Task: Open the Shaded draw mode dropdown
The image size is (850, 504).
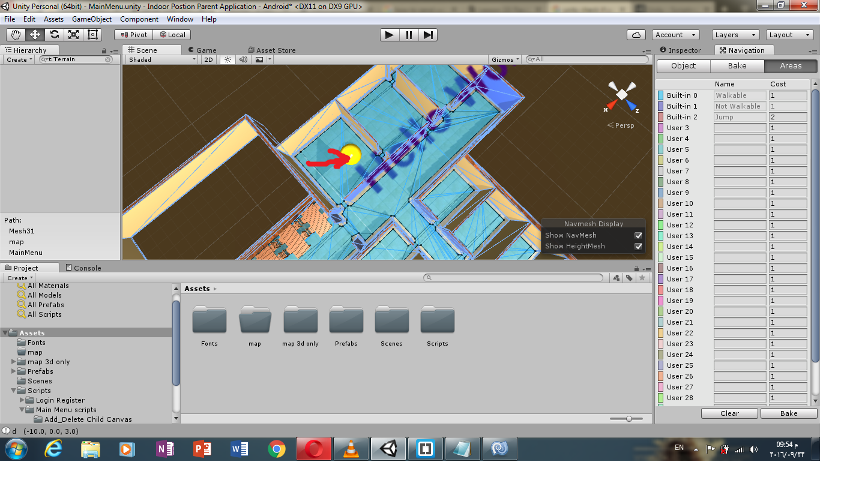Action: (x=162, y=59)
